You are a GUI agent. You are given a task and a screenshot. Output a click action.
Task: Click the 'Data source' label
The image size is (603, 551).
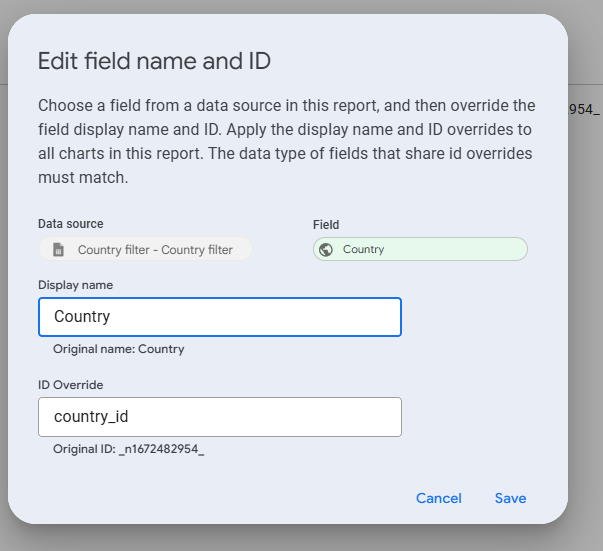click(x=71, y=224)
